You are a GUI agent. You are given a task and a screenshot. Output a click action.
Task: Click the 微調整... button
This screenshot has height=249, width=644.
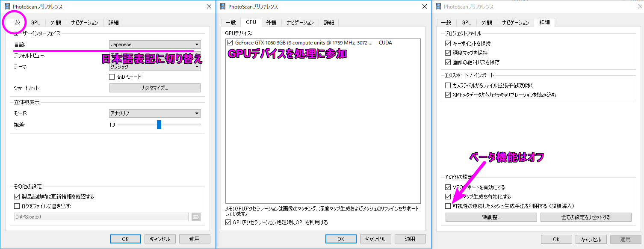[491, 217]
